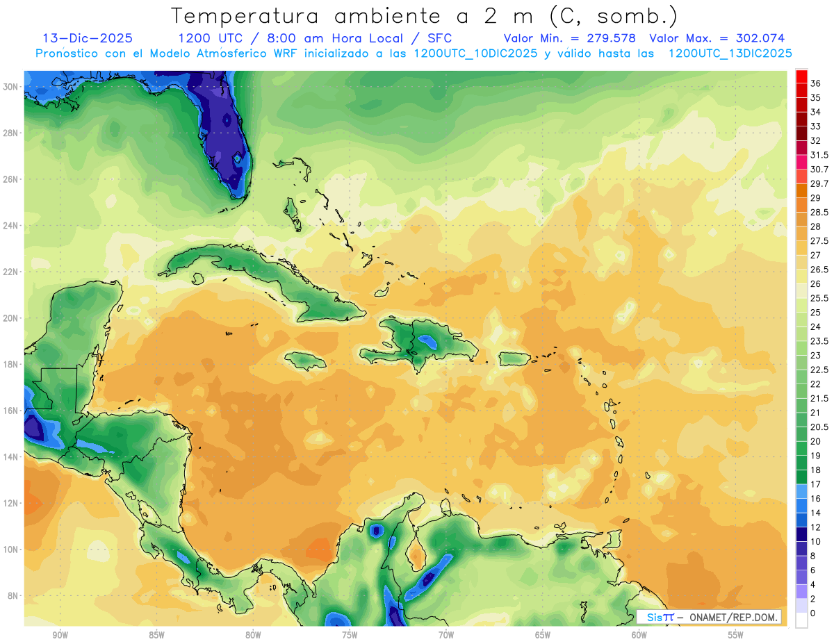
Task: Click the "60W" longitude label
Action: coord(639,635)
